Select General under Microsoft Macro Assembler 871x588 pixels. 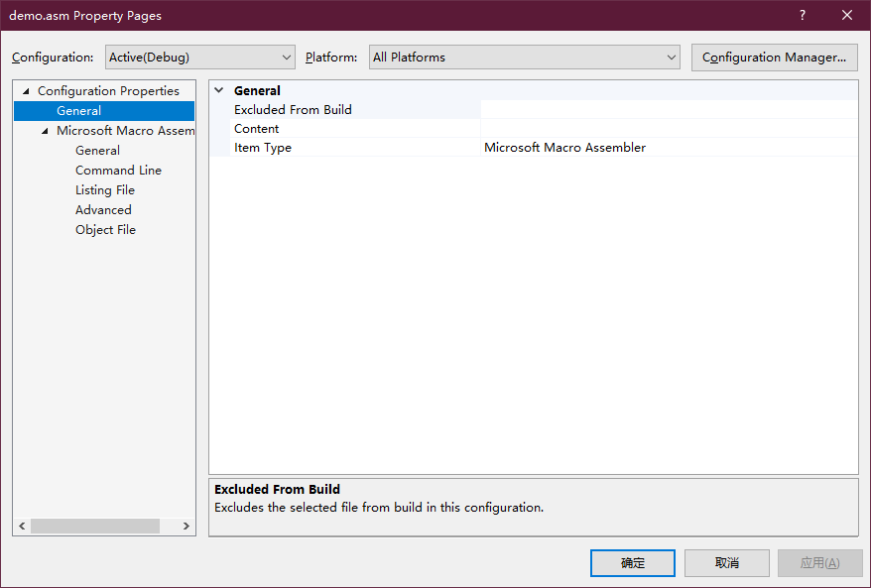click(x=97, y=150)
